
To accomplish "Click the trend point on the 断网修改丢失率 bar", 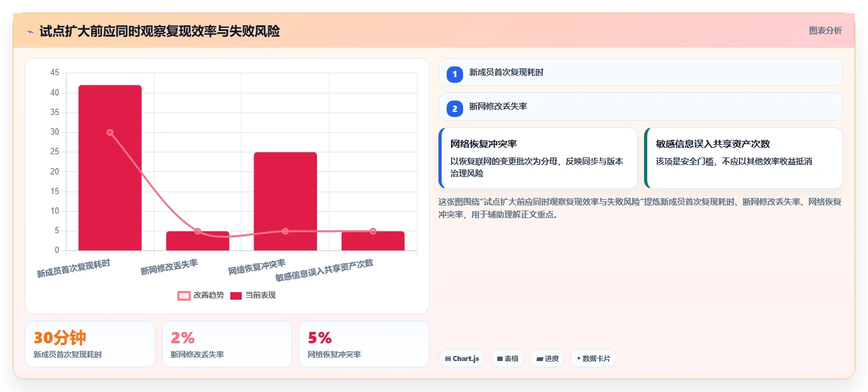I will [197, 231].
